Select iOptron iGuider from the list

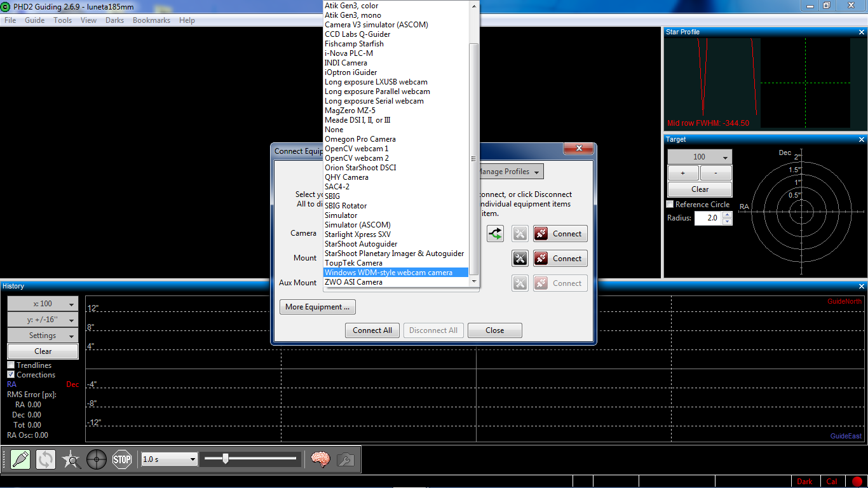click(x=396, y=72)
